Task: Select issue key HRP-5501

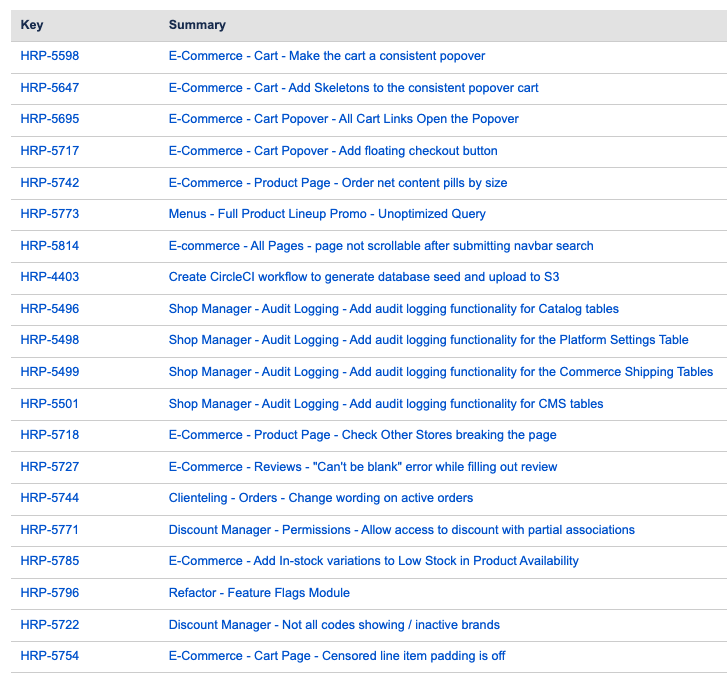Action: [x=49, y=404]
